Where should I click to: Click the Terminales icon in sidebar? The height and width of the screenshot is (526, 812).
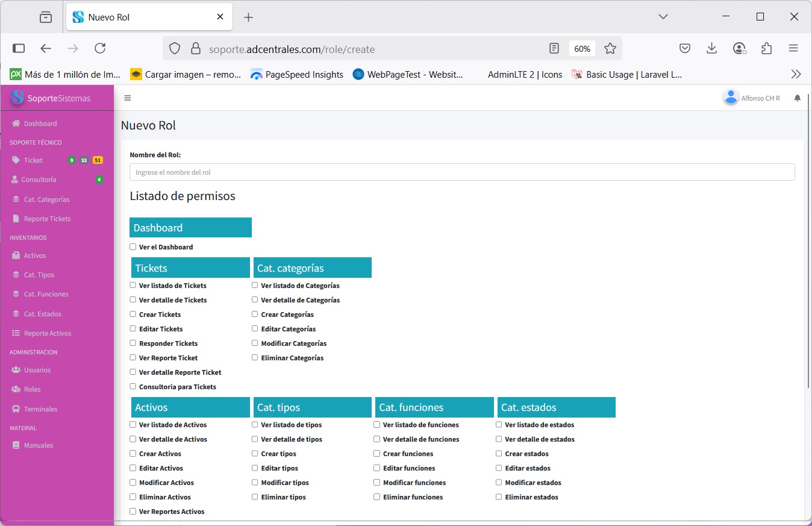click(16, 409)
